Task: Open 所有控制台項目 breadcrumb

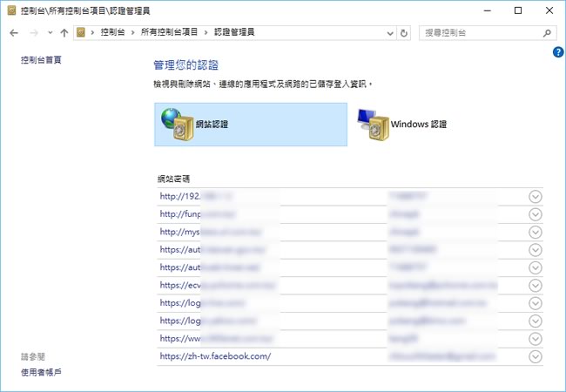Action: pos(169,32)
